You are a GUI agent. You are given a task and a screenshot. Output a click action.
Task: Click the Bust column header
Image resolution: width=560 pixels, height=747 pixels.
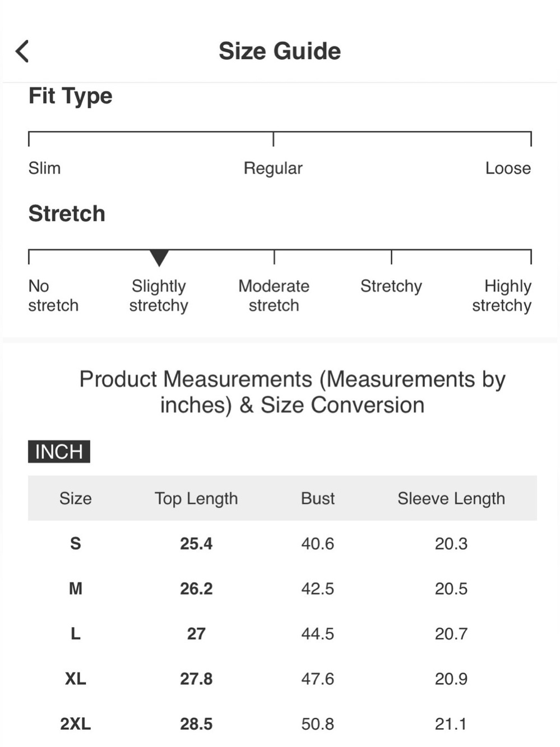(318, 498)
